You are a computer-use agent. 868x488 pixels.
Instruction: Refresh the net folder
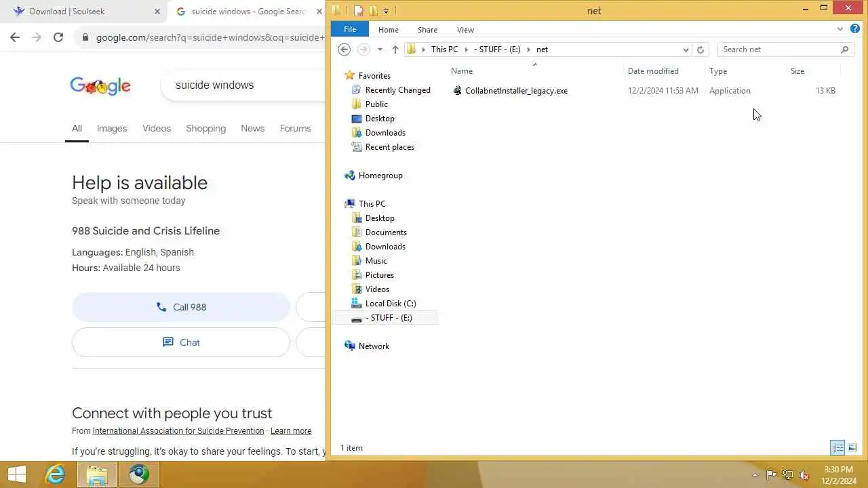pyautogui.click(x=701, y=49)
